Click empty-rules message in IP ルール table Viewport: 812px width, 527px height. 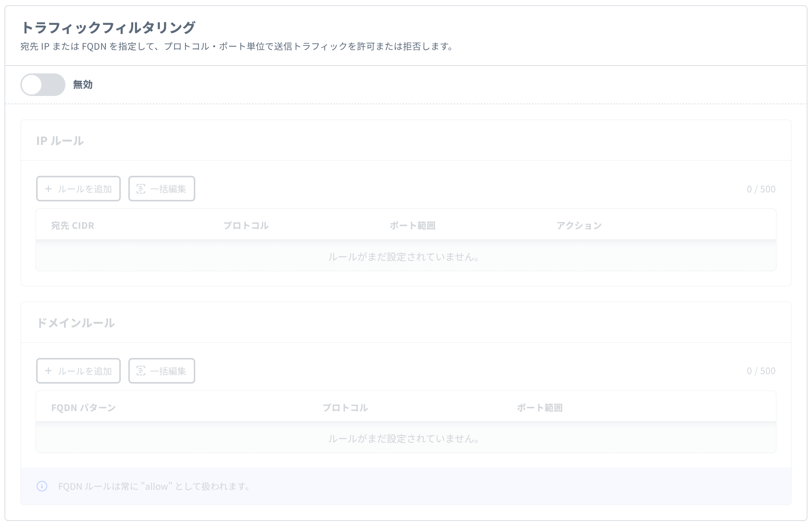pos(404,257)
